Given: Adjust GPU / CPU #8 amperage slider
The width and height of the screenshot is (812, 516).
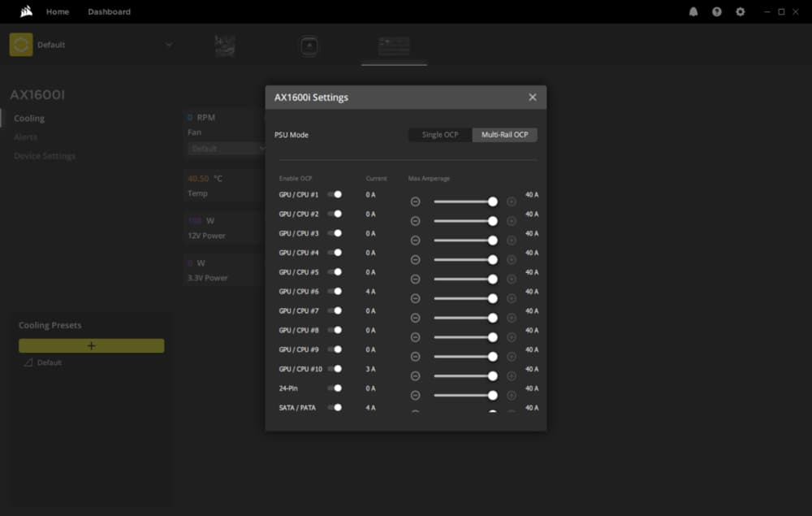Looking at the screenshot, I should point(464,337).
